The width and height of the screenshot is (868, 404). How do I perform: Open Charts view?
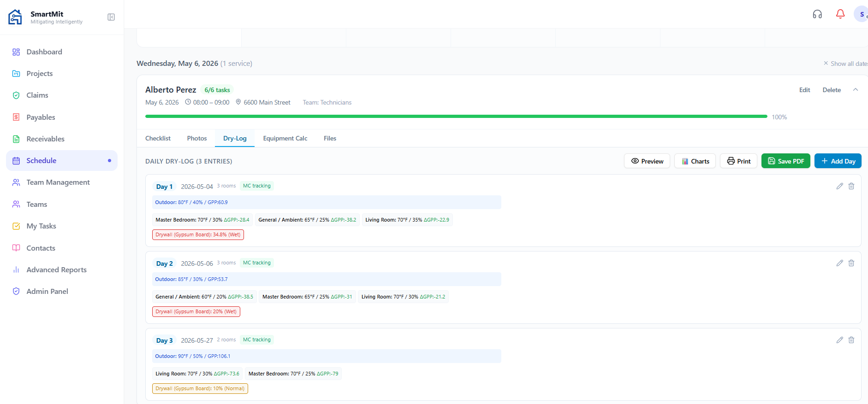(695, 161)
